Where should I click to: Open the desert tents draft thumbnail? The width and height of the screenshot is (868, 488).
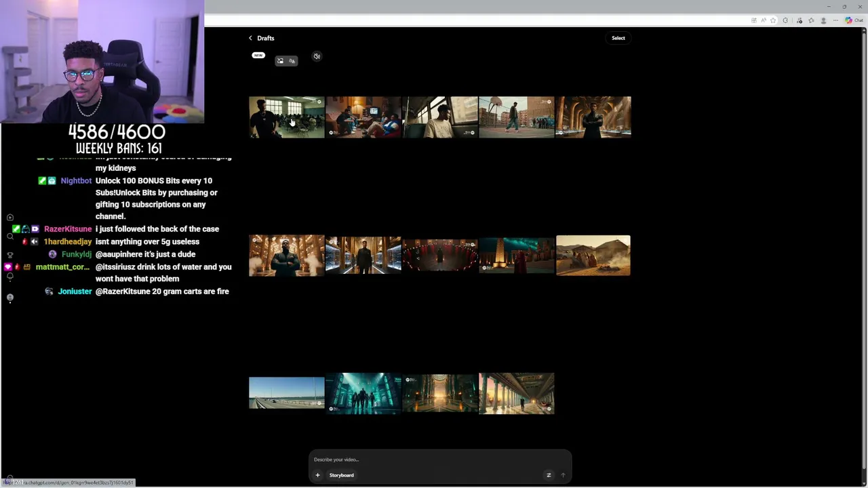593,256
